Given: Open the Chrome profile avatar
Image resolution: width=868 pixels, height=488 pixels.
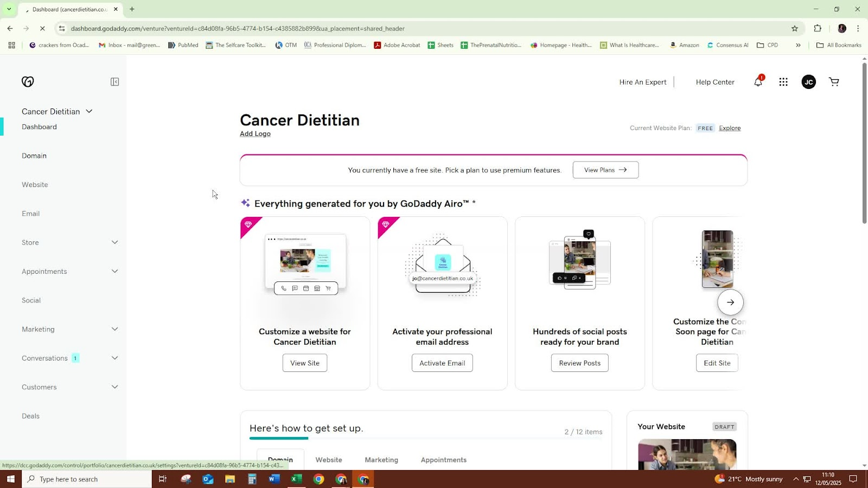Looking at the screenshot, I should [842, 28].
